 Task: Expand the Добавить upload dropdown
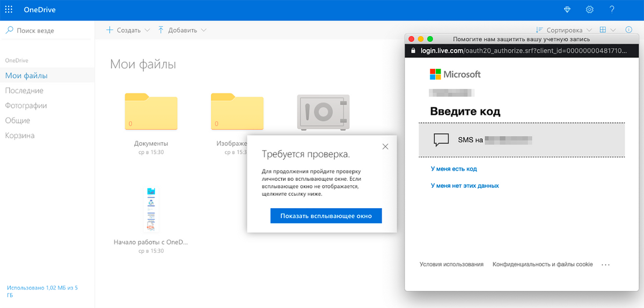tap(182, 30)
